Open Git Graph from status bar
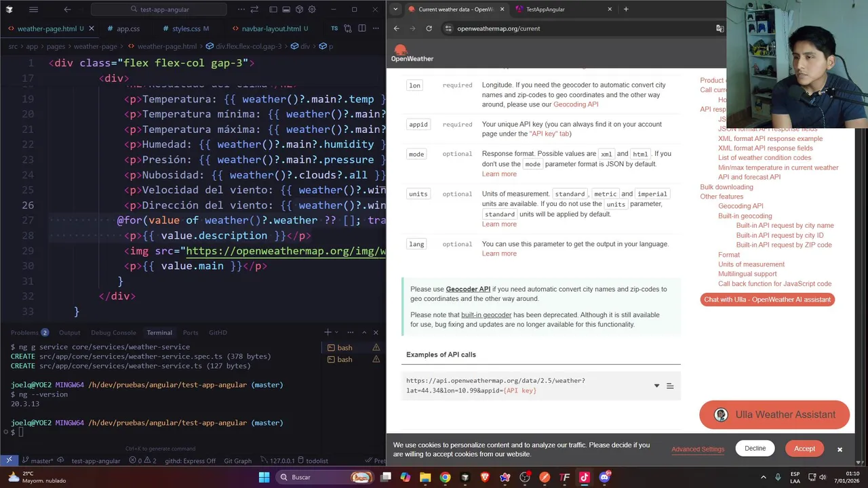The height and width of the screenshot is (488, 868). (x=237, y=461)
